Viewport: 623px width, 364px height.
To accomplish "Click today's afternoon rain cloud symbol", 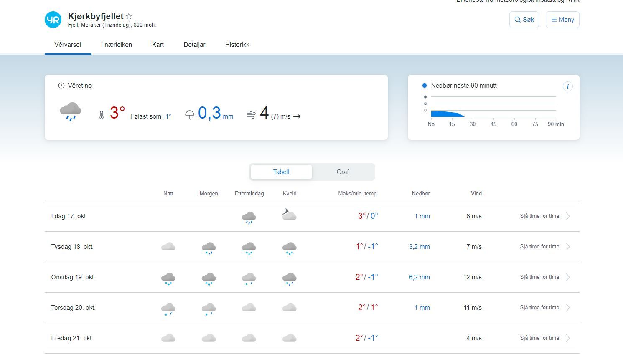I will [249, 216].
